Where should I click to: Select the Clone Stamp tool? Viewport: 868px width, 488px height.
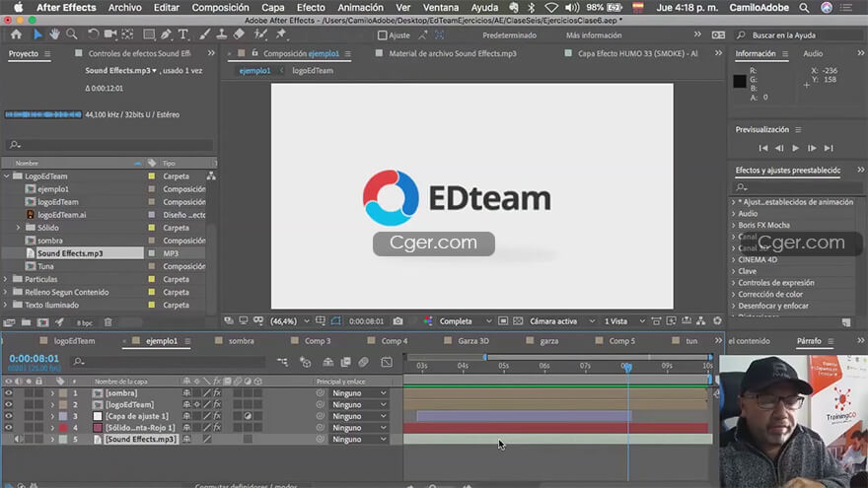click(221, 35)
